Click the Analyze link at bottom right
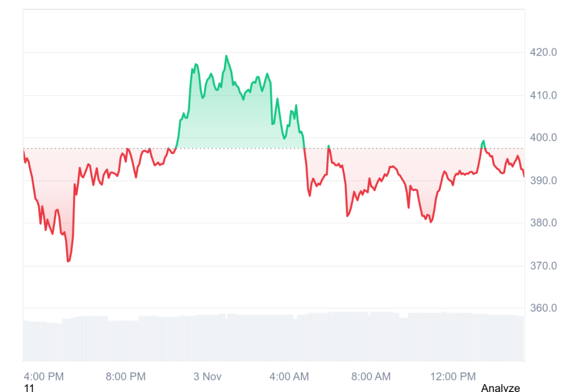588x392 pixels. pos(500,388)
